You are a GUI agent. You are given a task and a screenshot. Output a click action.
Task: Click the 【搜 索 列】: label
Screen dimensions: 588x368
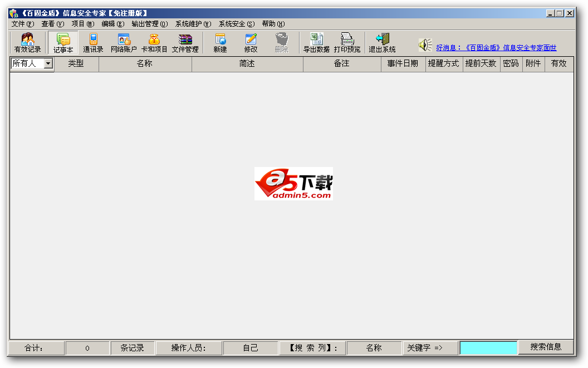(x=312, y=348)
